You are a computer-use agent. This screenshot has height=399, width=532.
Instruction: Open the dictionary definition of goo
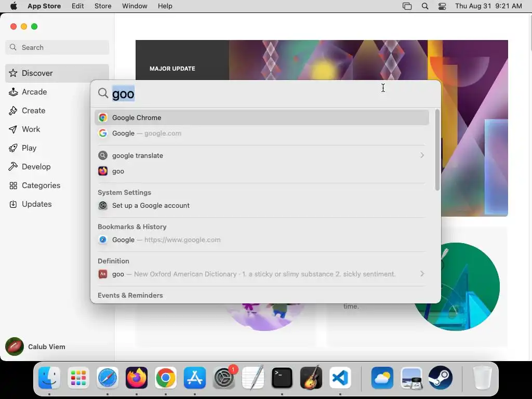[x=262, y=274]
